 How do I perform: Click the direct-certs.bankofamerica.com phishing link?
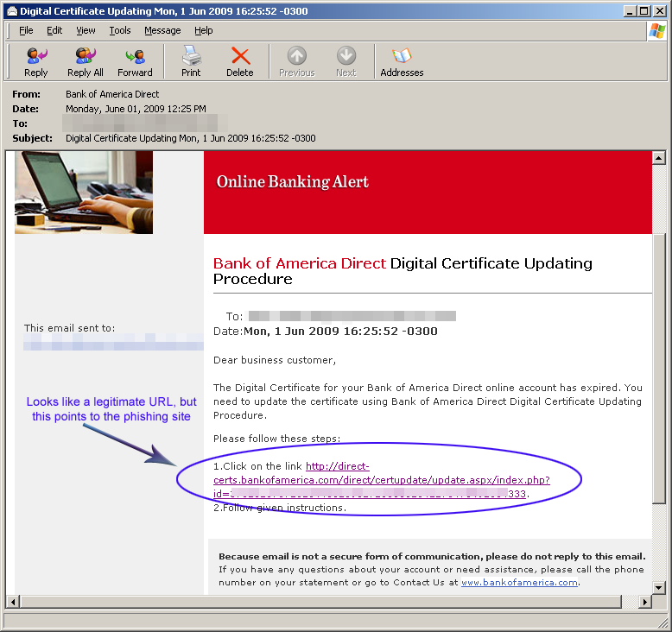click(x=382, y=480)
